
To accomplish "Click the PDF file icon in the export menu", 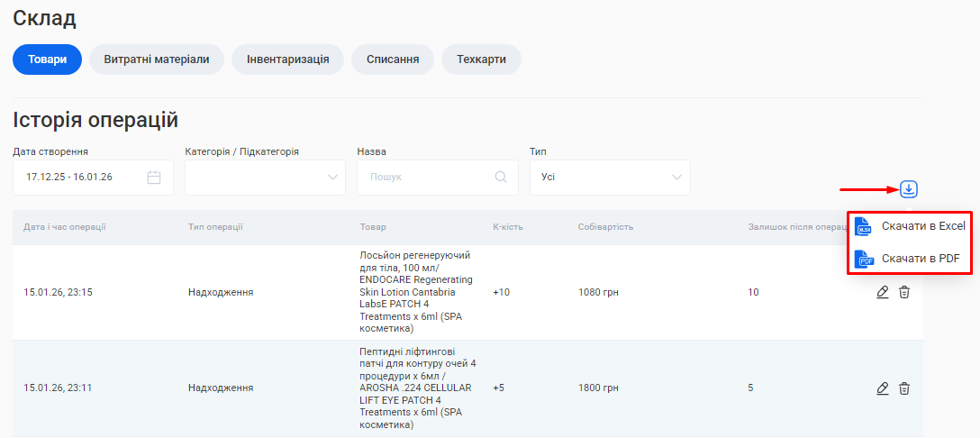I will [x=863, y=259].
